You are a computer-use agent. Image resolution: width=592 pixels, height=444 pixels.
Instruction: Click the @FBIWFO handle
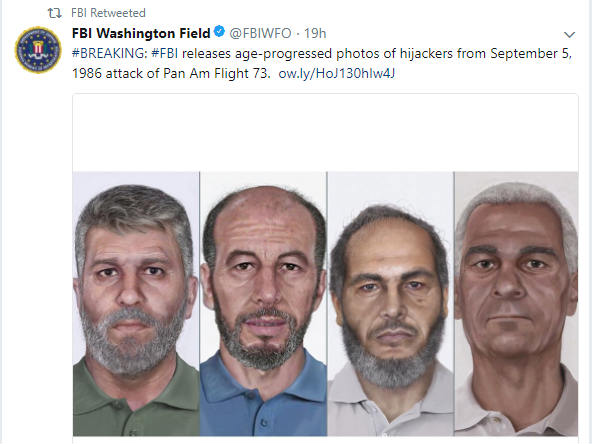point(260,33)
